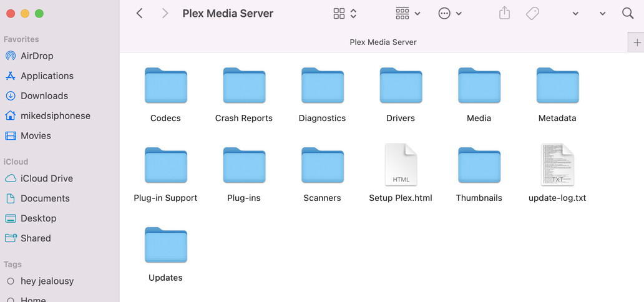Viewport: 644px width, 302px height.
Task: Open the Share toolbar button
Action: click(504, 13)
